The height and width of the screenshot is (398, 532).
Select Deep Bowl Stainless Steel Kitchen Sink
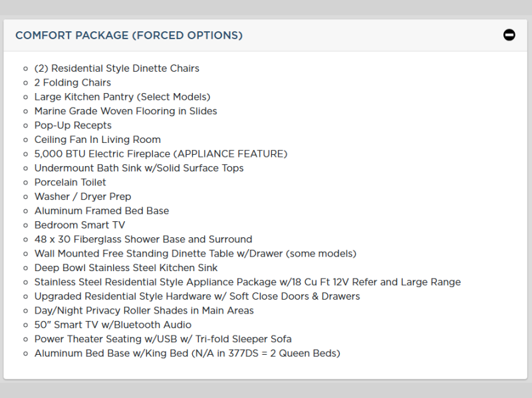coord(126,268)
